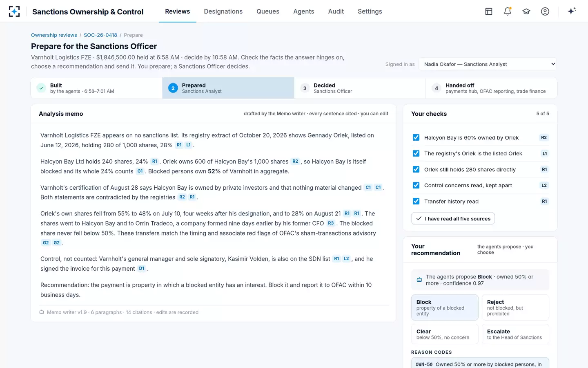588x368 pixels.
Task: Click the L1 chip in registry's Orlek check
Action: [544, 153]
